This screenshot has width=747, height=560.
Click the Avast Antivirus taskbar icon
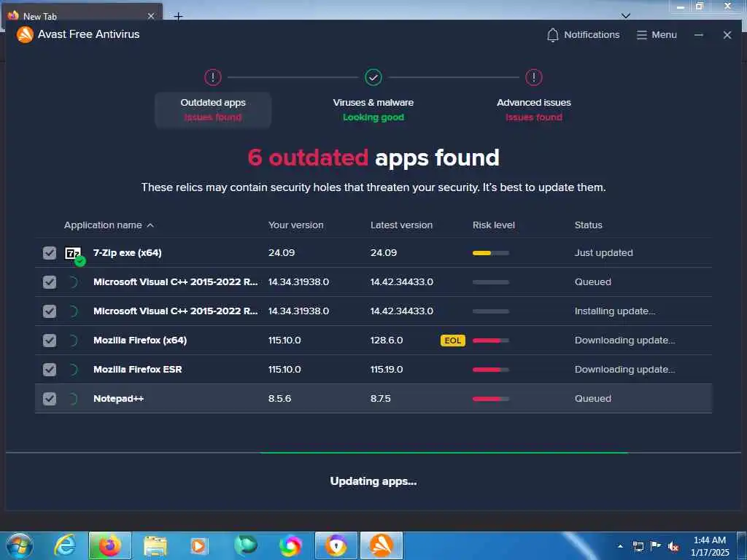(382, 545)
